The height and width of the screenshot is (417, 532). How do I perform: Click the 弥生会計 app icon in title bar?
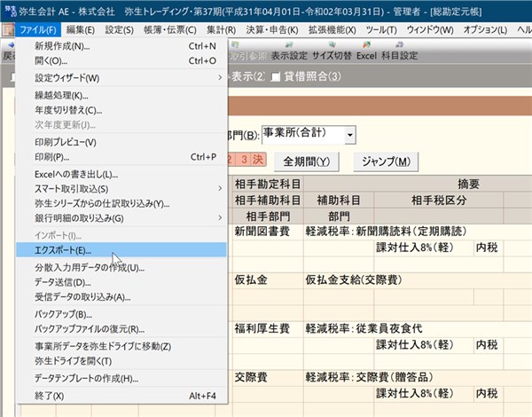[10, 12]
